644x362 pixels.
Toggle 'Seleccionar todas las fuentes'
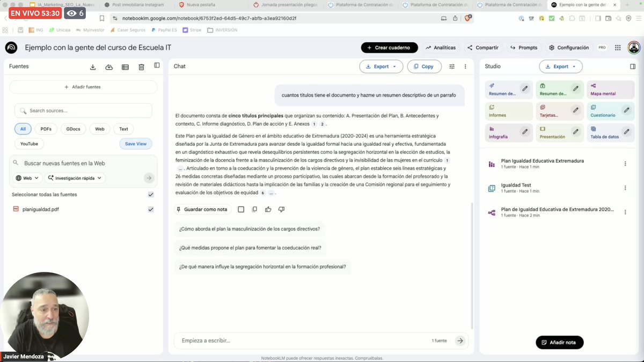(151, 195)
